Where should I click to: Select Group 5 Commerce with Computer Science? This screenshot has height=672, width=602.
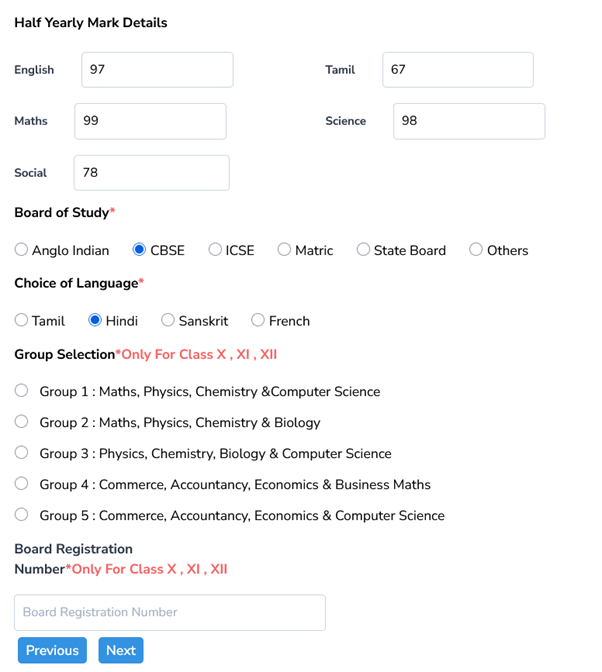(22, 515)
